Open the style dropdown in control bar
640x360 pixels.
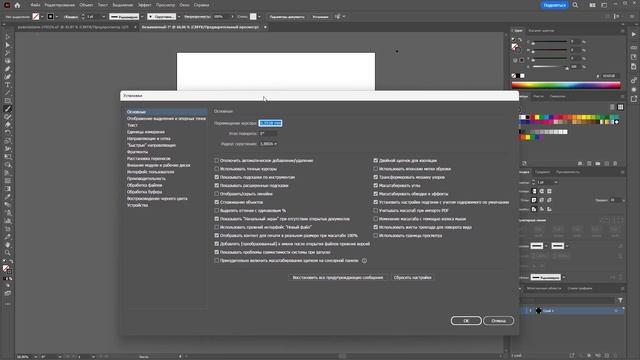pyautogui.click(x=259, y=17)
